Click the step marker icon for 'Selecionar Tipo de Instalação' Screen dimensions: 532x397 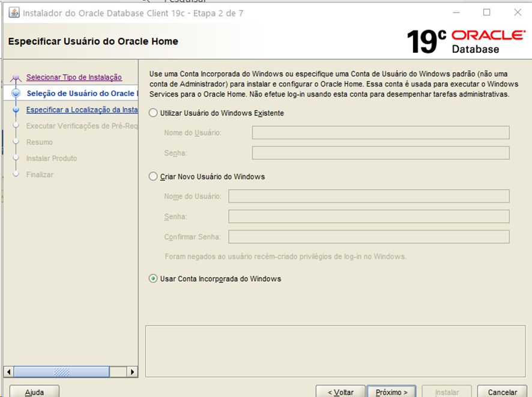click(x=16, y=77)
